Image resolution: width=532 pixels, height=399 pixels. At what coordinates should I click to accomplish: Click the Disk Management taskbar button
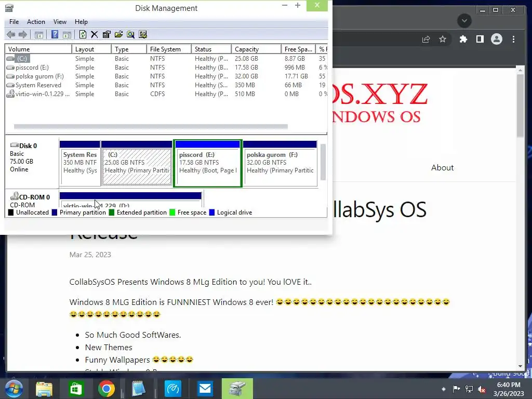pyautogui.click(x=237, y=389)
